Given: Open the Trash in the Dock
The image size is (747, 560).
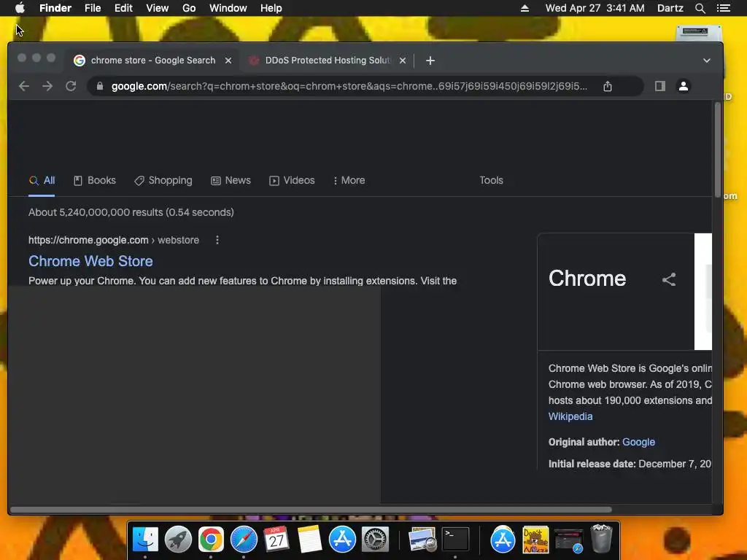Looking at the screenshot, I should pyautogui.click(x=601, y=539).
